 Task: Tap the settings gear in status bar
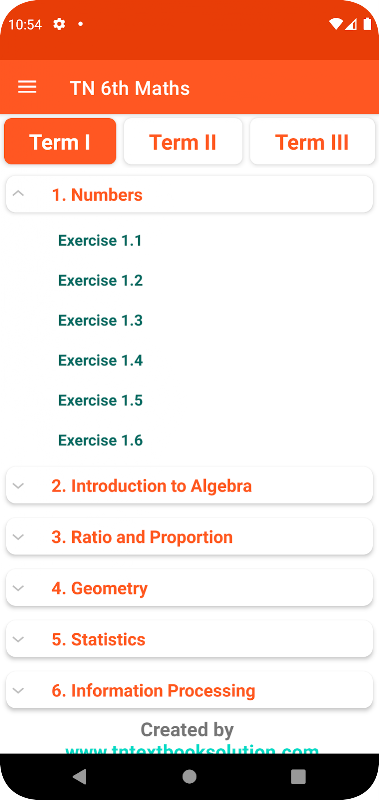point(59,24)
